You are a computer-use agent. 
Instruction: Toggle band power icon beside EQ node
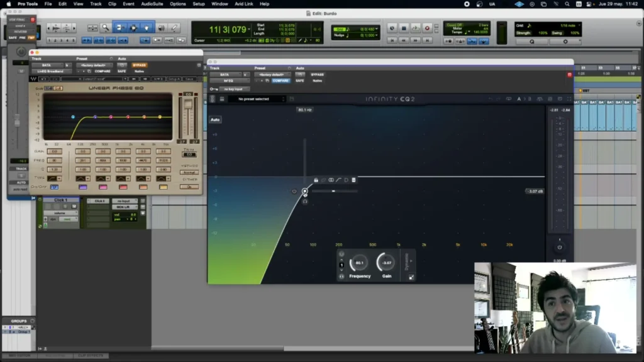pos(294,191)
